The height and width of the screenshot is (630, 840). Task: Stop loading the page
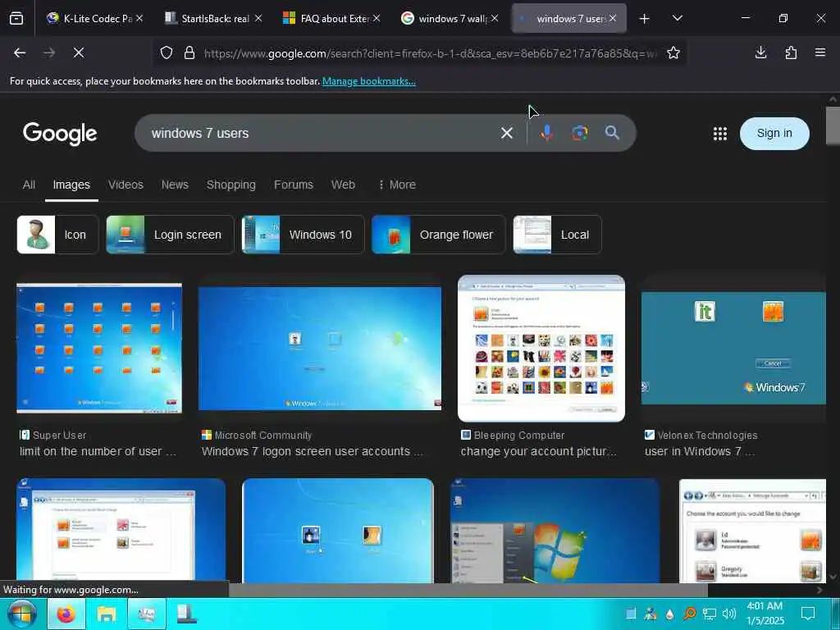(78, 52)
